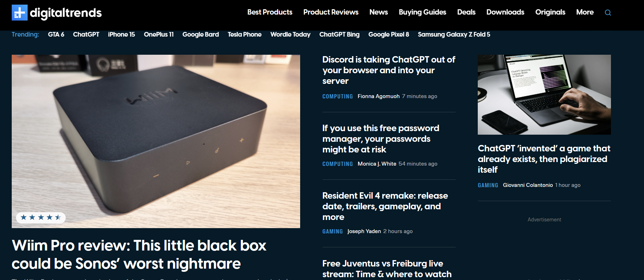Open the More navigation menu
The width and height of the screenshot is (644, 280).
pos(585,12)
